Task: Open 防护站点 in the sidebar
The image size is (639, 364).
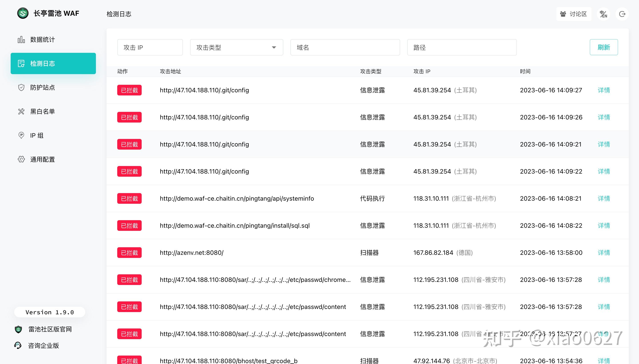Action: coord(53,87)
